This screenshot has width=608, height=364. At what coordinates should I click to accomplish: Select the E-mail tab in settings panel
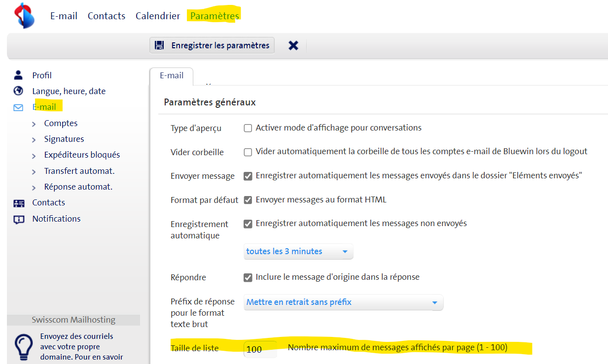click(x=172, y=76)
